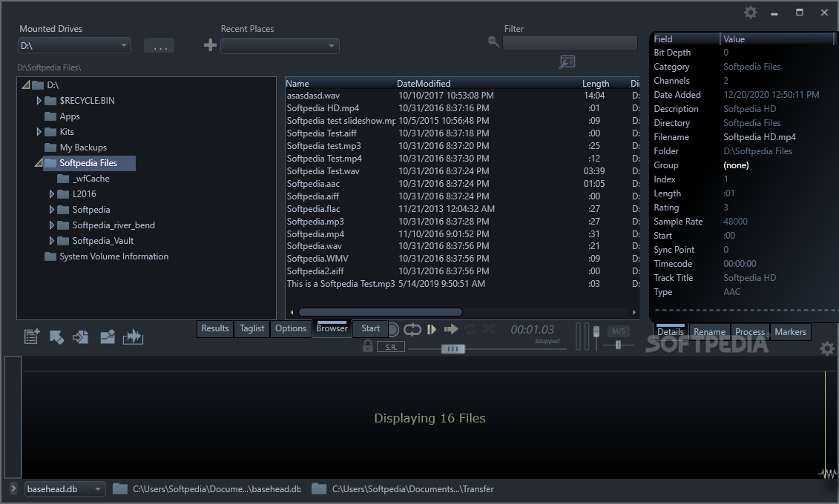The width and height of the screenshot is (839, 504).
Task: Toggle the M/S button
Action: 618,331
